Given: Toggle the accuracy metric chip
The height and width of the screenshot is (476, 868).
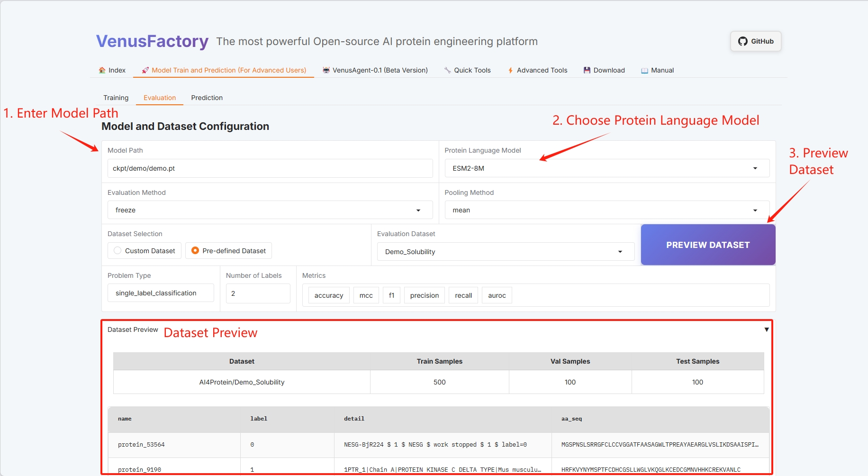Looking at the screenshot, I should (x=328, y=295).
